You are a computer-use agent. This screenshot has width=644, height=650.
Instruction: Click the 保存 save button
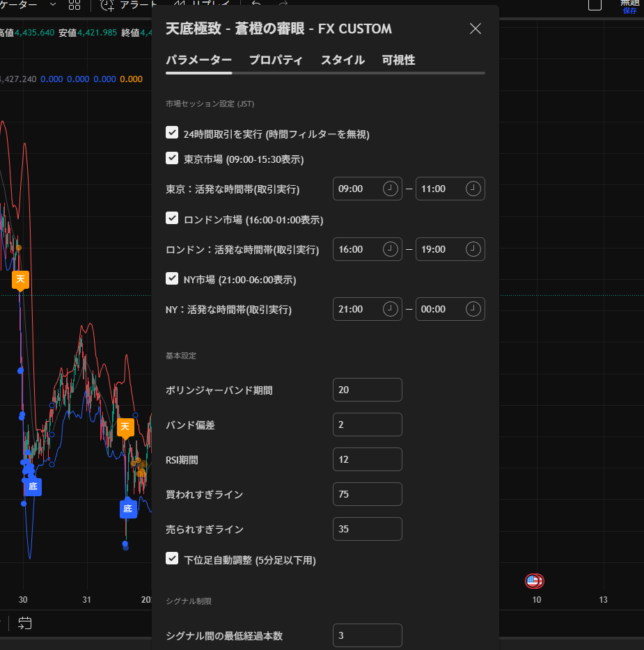coord(629,10)
